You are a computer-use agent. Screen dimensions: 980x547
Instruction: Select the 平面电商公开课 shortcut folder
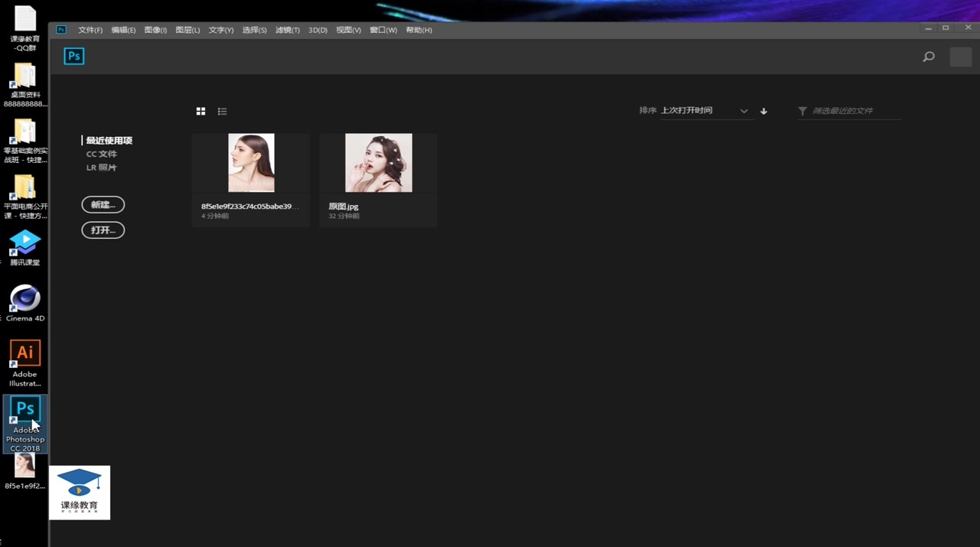25,197
